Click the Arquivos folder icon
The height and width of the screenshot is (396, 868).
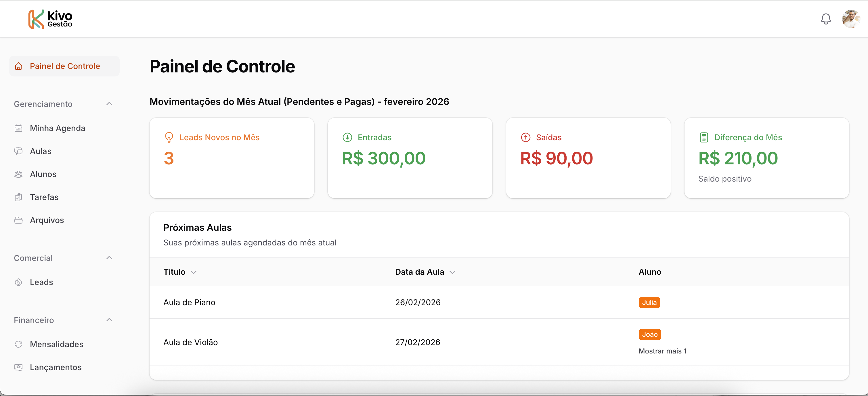[x=18, y=220]
